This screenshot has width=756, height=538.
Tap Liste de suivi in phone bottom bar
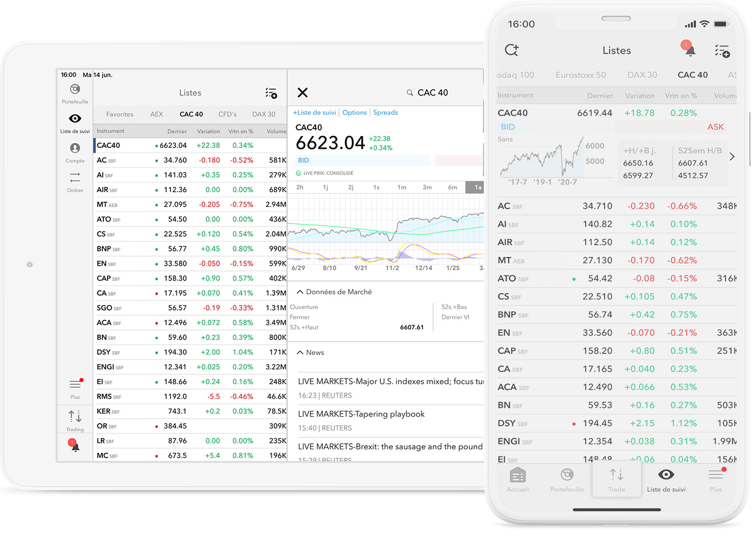click(666, 480)
